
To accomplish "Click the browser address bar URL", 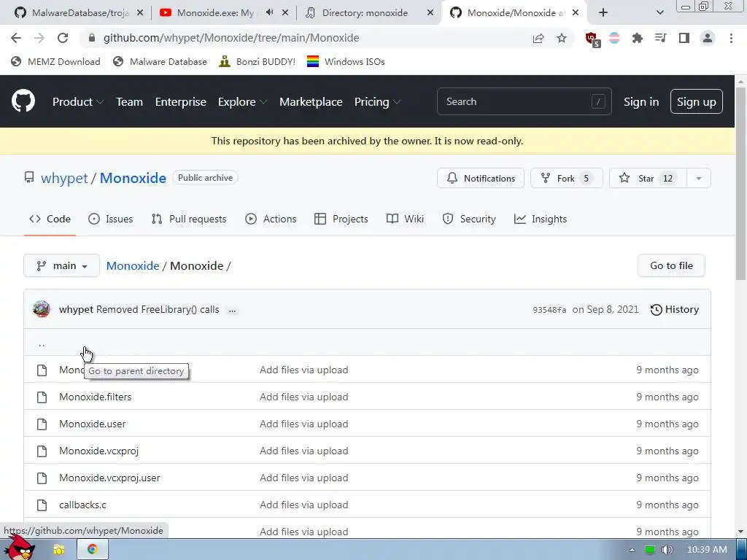I will tap(231, 38).
